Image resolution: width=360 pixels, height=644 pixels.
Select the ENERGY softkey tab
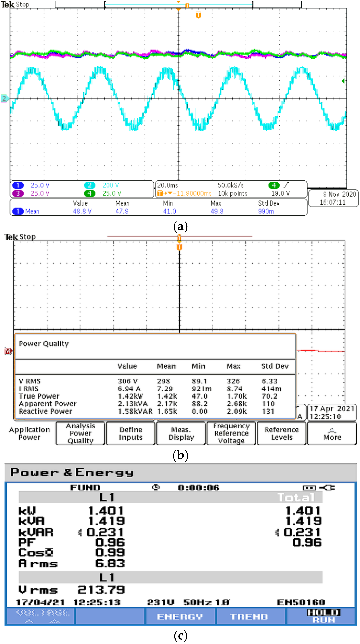coord(180,617)
